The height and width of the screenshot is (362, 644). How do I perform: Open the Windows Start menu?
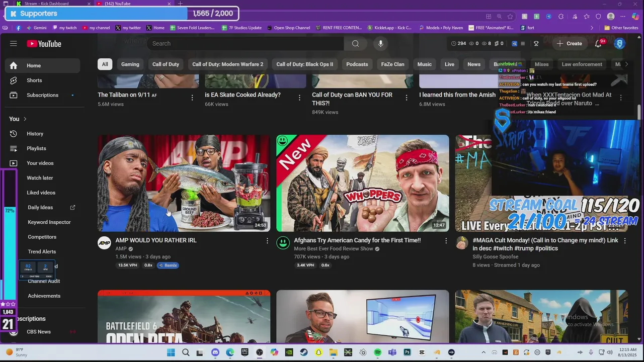point(171,352)
